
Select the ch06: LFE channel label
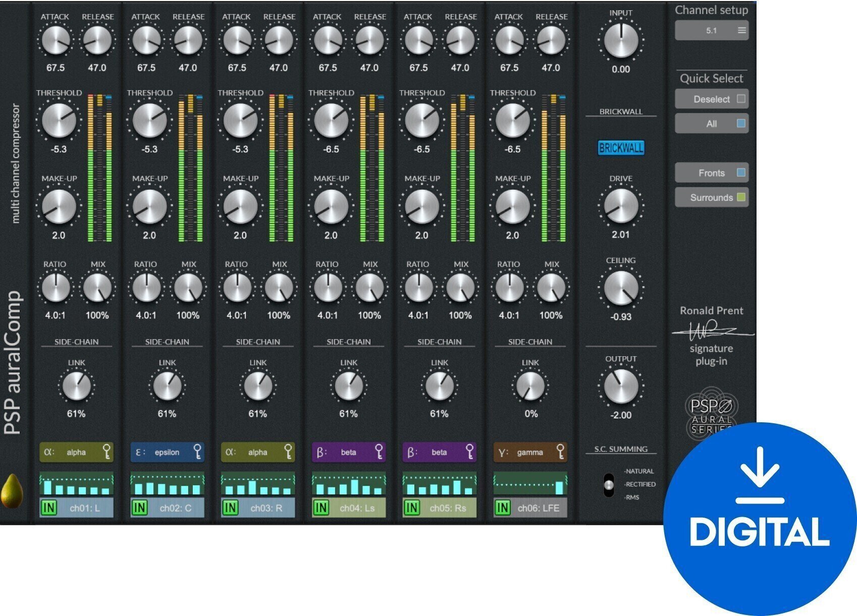(539, 508)
